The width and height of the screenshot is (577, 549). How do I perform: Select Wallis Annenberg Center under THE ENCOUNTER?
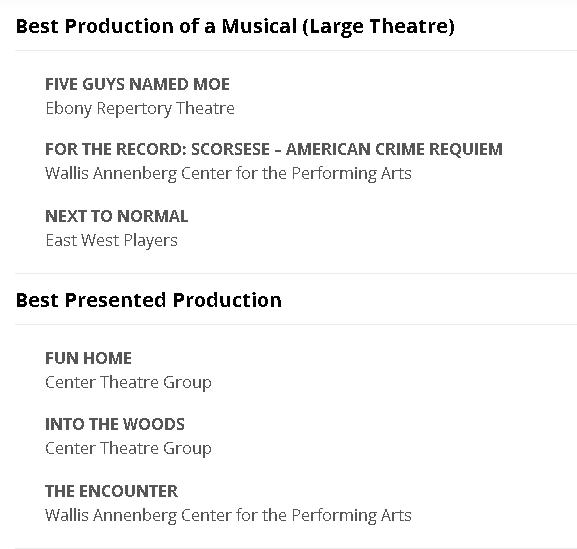[x=228, y=516]
